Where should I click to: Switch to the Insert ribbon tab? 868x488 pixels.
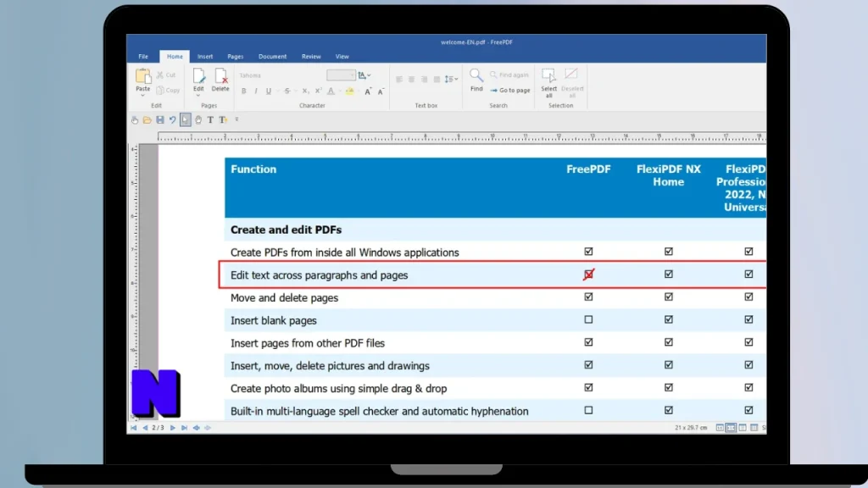pos(205,57)
